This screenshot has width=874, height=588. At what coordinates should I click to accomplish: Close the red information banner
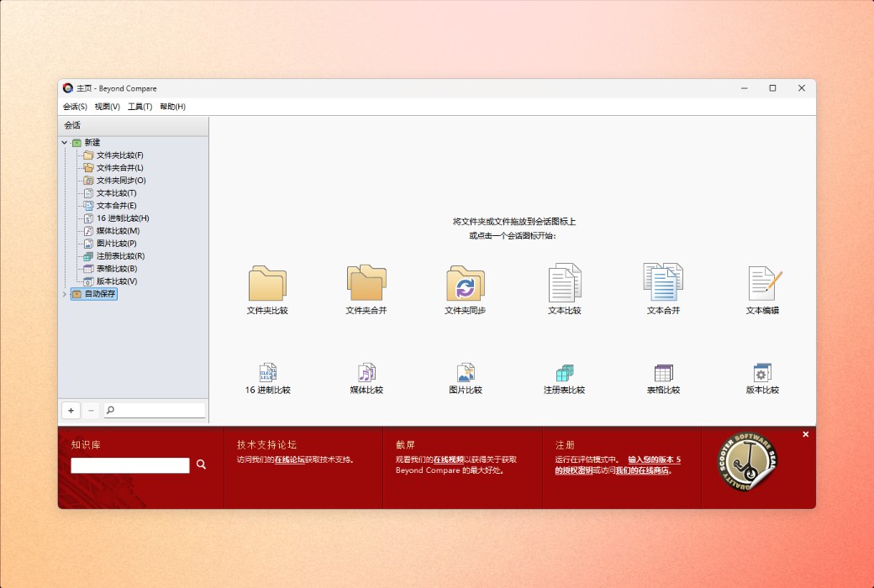(x=805, y=434)
